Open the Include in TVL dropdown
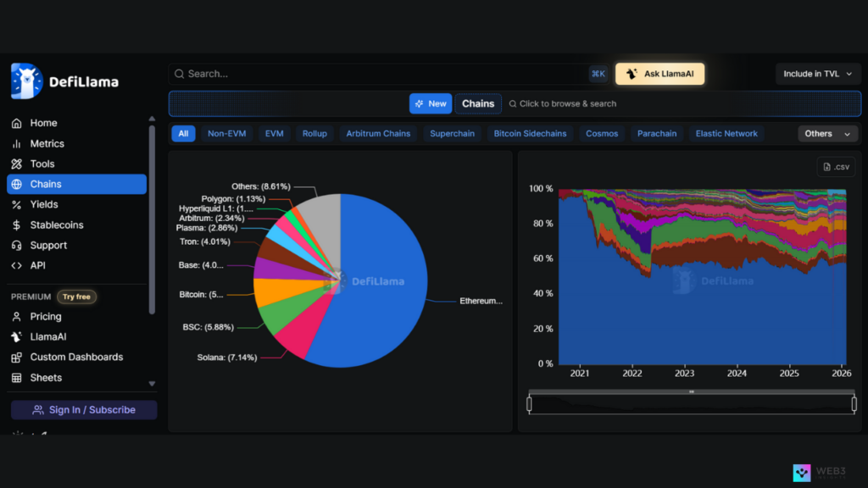Image resolution: width=868 pixels, height=488 pixels. tap(818, 74)
